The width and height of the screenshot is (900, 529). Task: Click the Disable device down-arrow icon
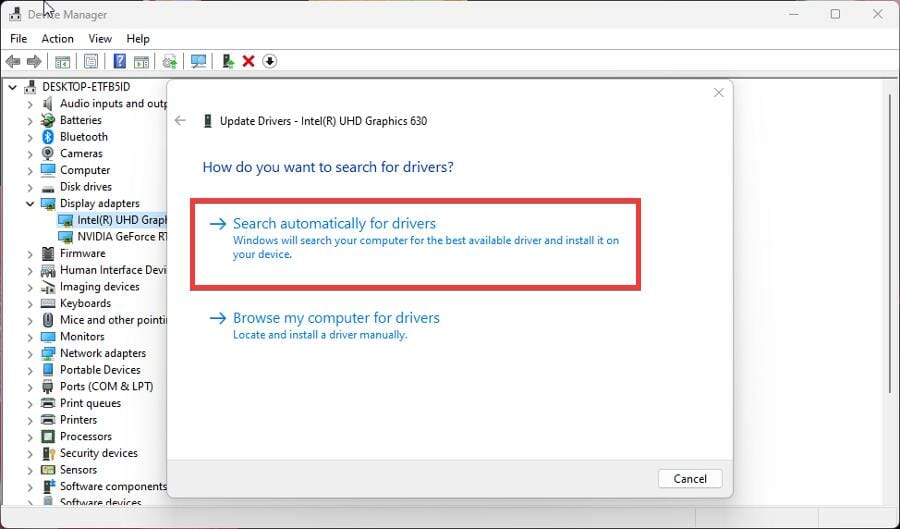pos(270,61)
